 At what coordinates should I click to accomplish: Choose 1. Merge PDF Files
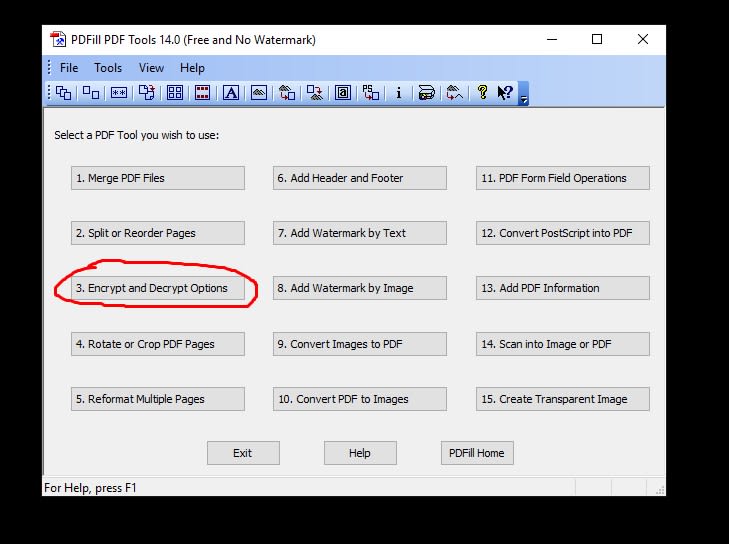[x=158, y=178]
